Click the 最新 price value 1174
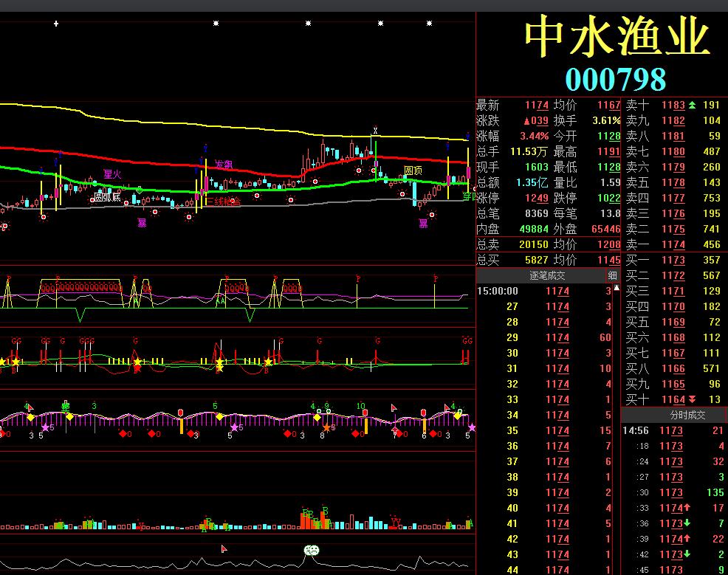The image size is (728, 575). 537,106
